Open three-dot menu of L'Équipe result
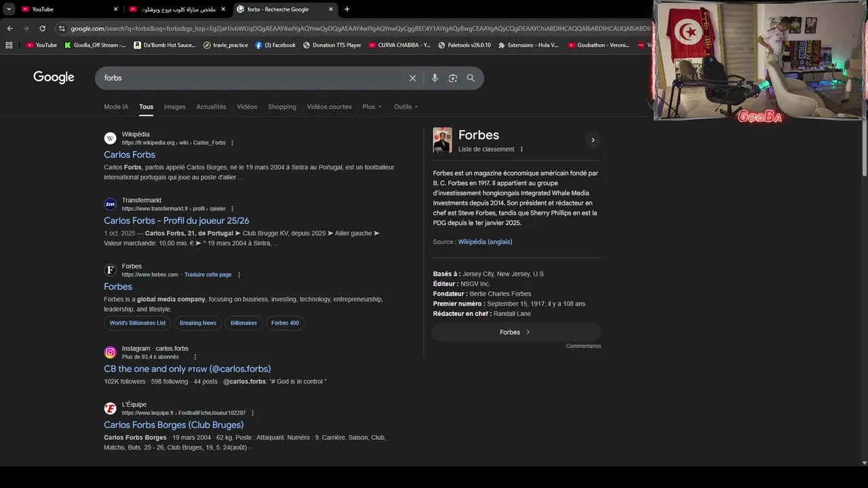 click(253, 413)
